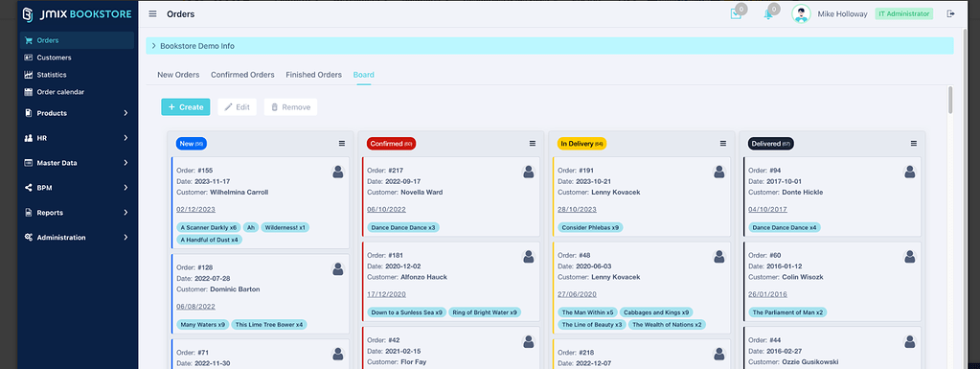Click user avatar on order #44 card
980x369 pixels.
[910, 341]
